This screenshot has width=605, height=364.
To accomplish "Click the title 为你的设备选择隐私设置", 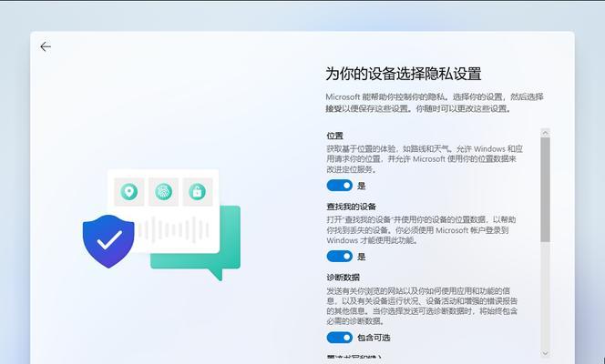I will (x=404, y=74).
